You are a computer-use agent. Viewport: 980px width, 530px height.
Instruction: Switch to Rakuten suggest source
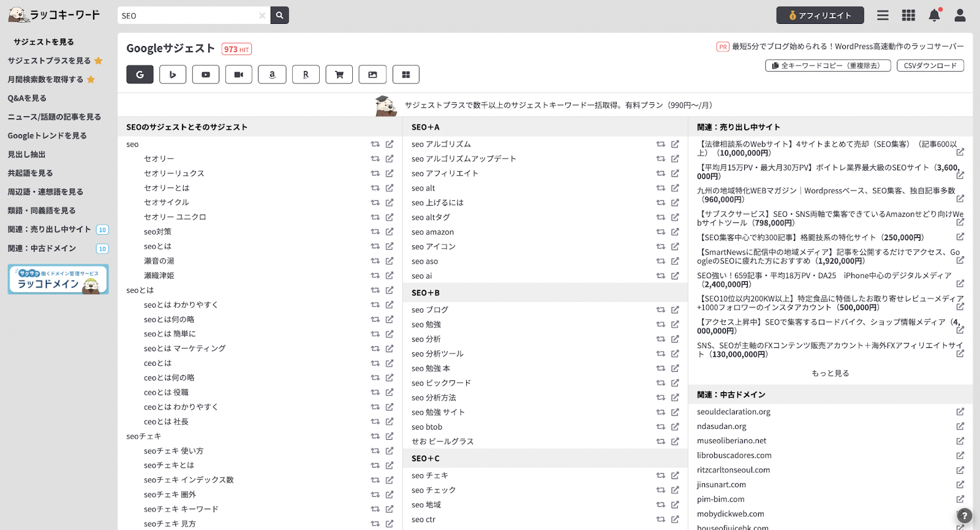306,74
